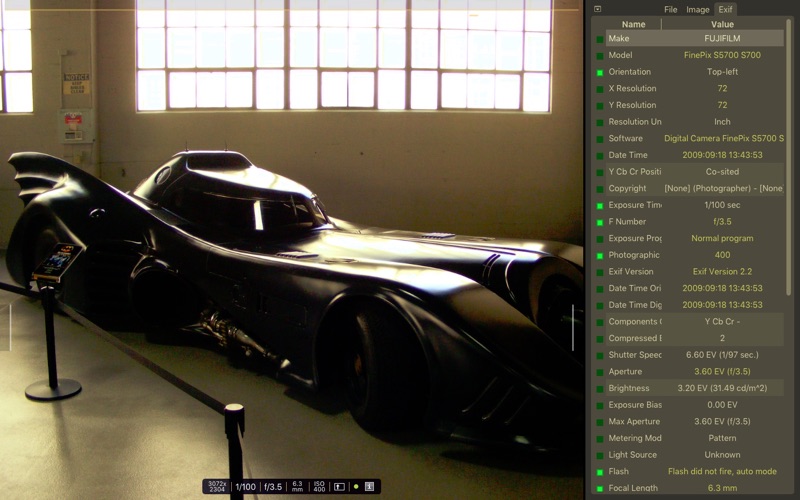
Task: Click the 1/100 shutter readout in the bar
Action: 245,487
